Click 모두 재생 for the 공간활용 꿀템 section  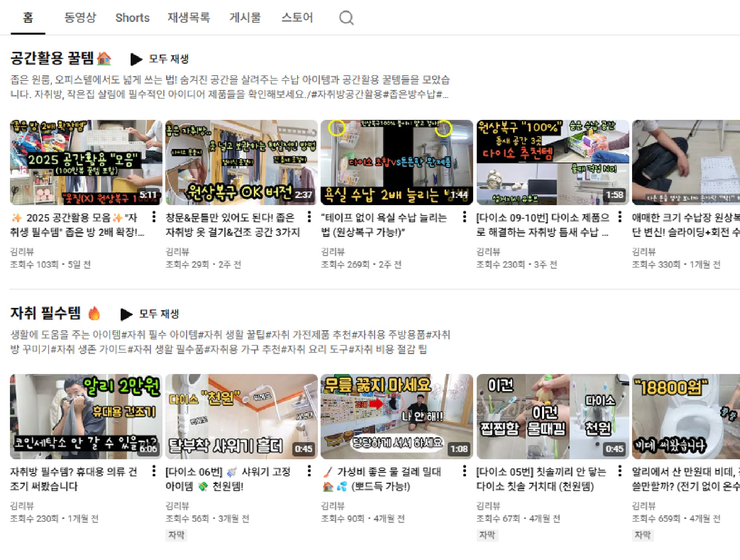pos(168,59)
